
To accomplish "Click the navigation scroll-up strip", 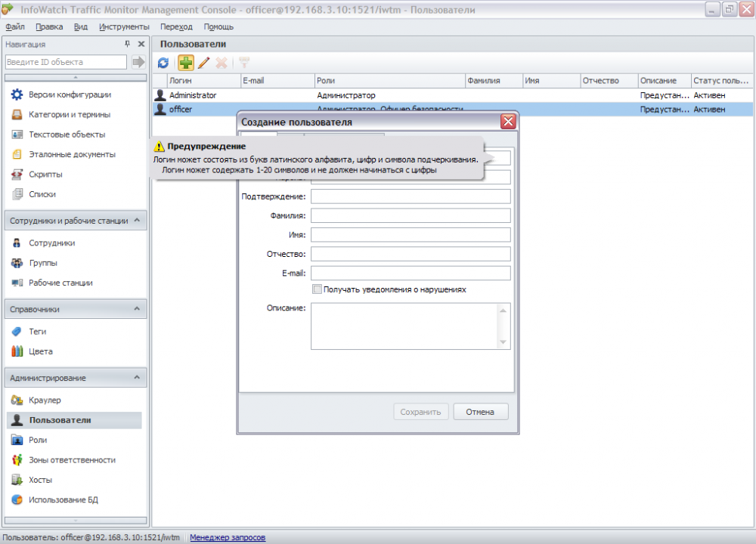I will 76,78.
